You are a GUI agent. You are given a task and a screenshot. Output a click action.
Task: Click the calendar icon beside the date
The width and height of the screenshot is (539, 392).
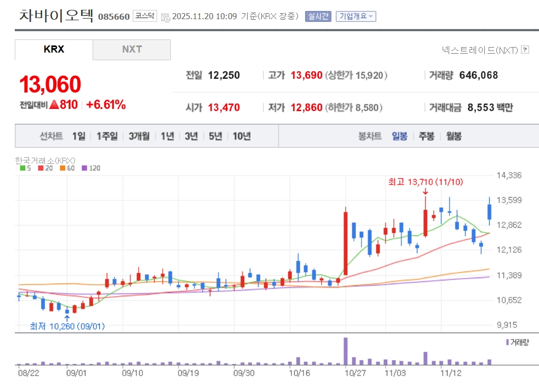pos(165,17)
